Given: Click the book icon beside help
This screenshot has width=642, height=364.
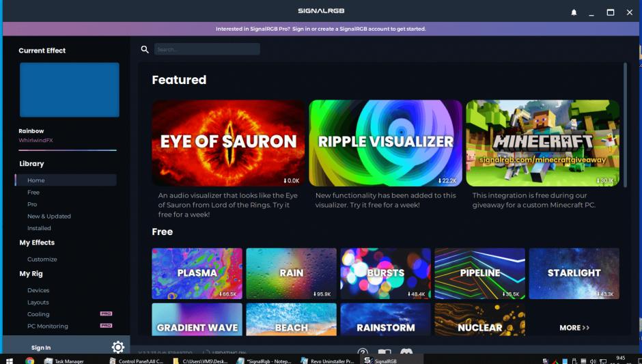Looking at the screenshot, I should click(384, 352).
